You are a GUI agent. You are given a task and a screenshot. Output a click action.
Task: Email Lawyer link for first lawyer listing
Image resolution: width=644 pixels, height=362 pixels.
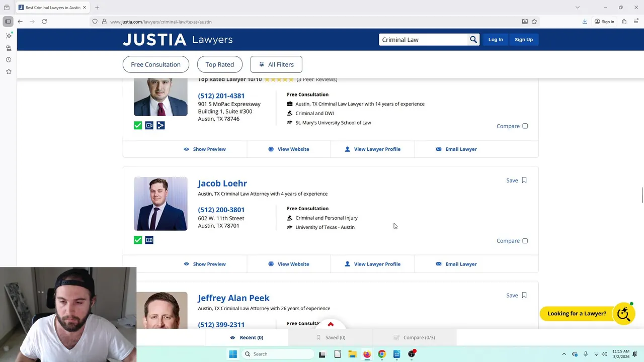[x=456, y=149]
